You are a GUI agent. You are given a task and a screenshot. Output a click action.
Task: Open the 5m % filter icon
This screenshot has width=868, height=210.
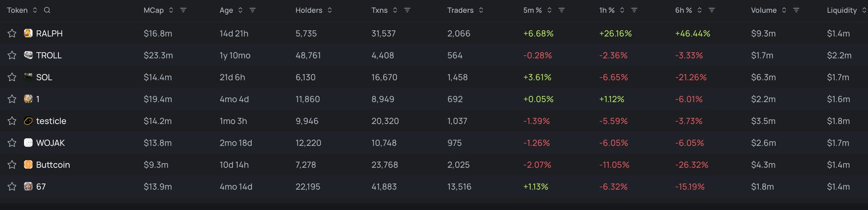click(x=561, y=10)
